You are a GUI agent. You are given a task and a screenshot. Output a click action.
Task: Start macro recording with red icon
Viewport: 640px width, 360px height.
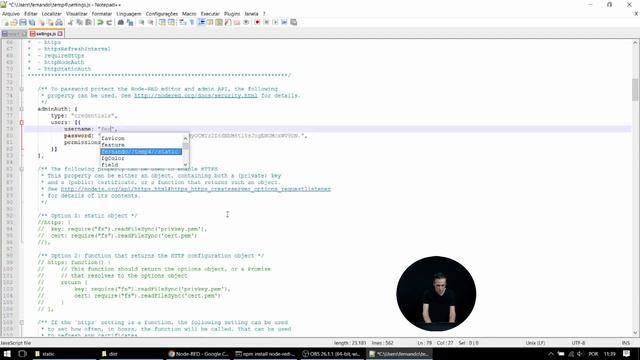[x=257, y=22]
